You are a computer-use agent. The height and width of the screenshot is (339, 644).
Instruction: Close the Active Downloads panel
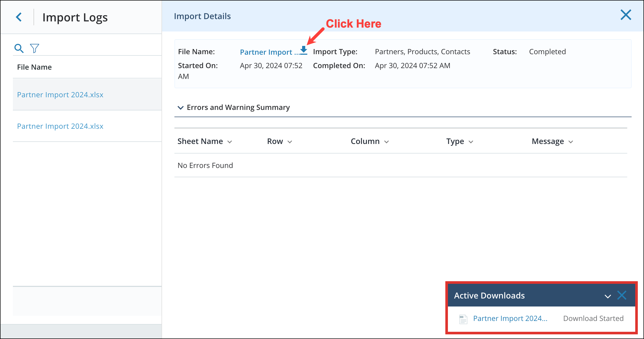622,295
